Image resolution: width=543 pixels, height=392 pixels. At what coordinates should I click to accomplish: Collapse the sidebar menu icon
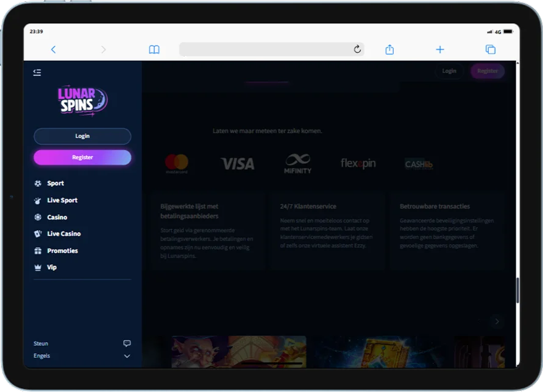click(x=37, y=72)
